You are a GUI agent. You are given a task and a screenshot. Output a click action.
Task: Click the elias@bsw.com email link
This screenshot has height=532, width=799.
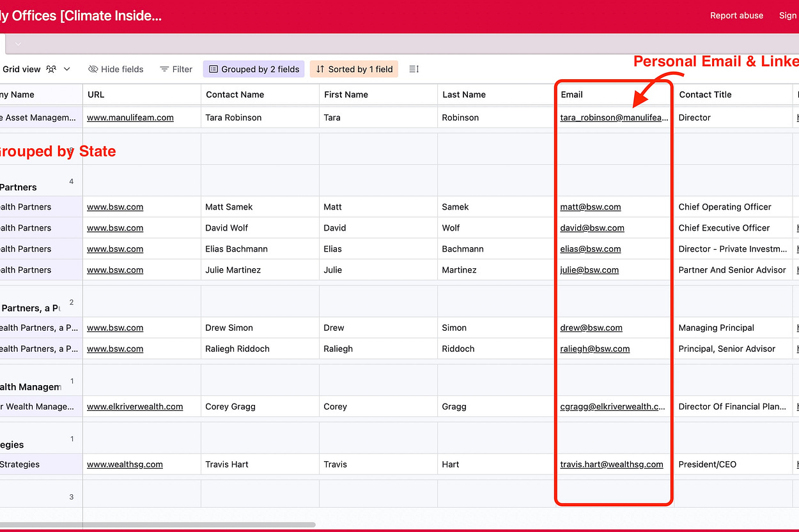[591, 249]
